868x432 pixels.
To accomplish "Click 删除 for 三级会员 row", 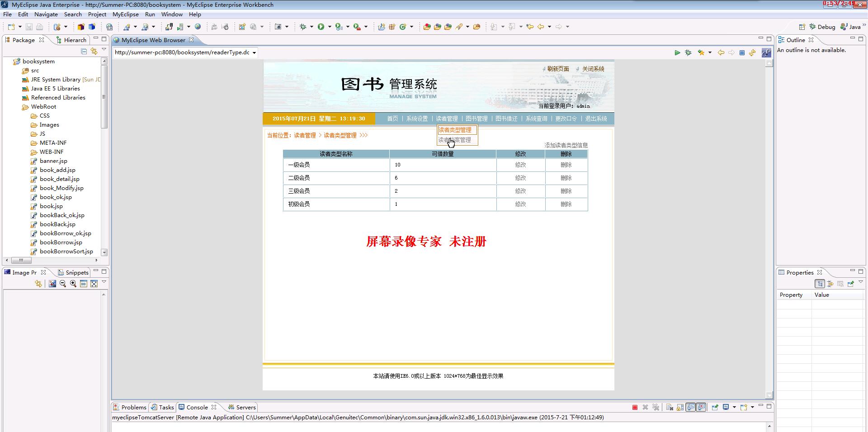I will point(566,191).
